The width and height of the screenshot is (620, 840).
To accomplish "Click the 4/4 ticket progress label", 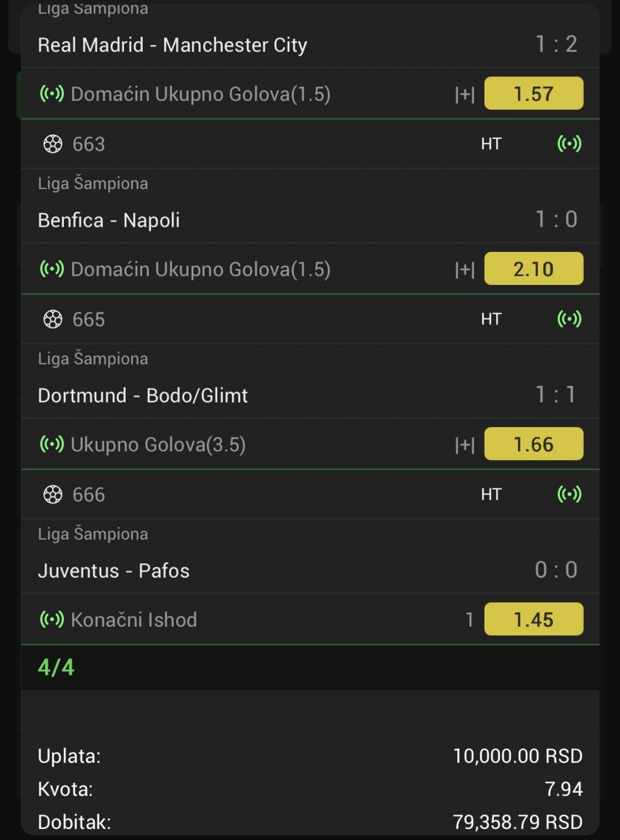I will coord(56,667).
